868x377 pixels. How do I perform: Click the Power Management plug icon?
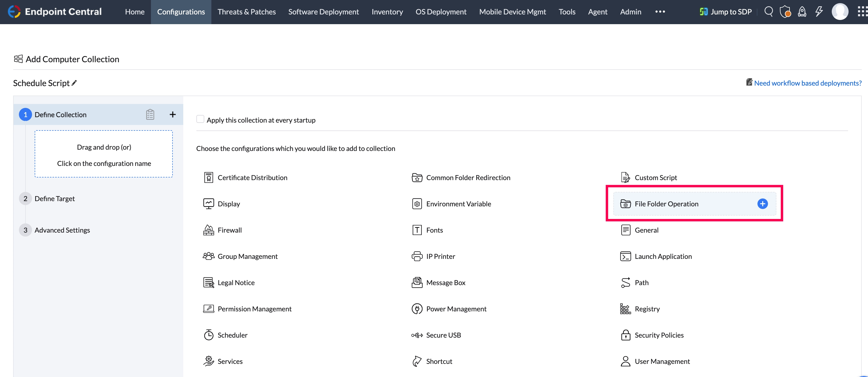[x=417, y=309]
